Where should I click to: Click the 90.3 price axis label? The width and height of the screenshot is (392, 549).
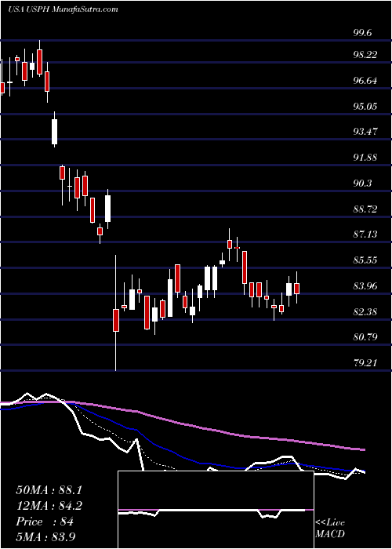(x=363, y=183)
